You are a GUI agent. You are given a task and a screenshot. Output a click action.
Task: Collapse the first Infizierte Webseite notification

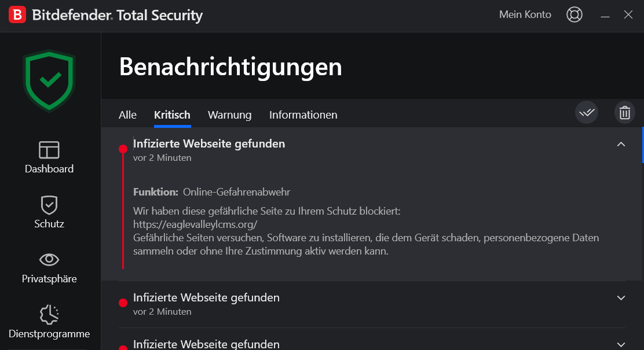621,144
